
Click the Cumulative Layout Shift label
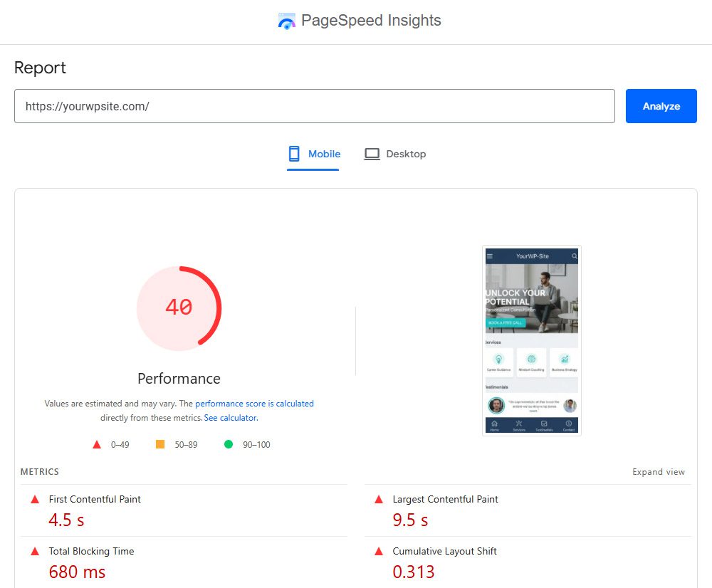coord(444,551)
